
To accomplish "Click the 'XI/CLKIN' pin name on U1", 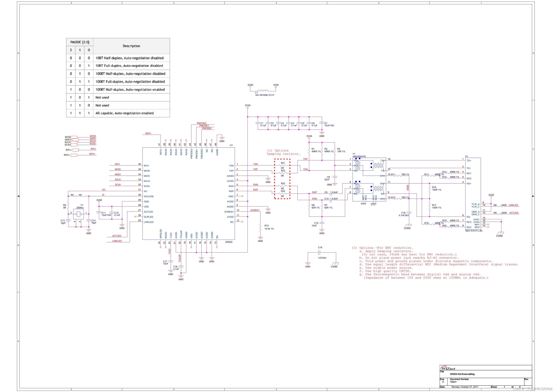I will point(149,196).
